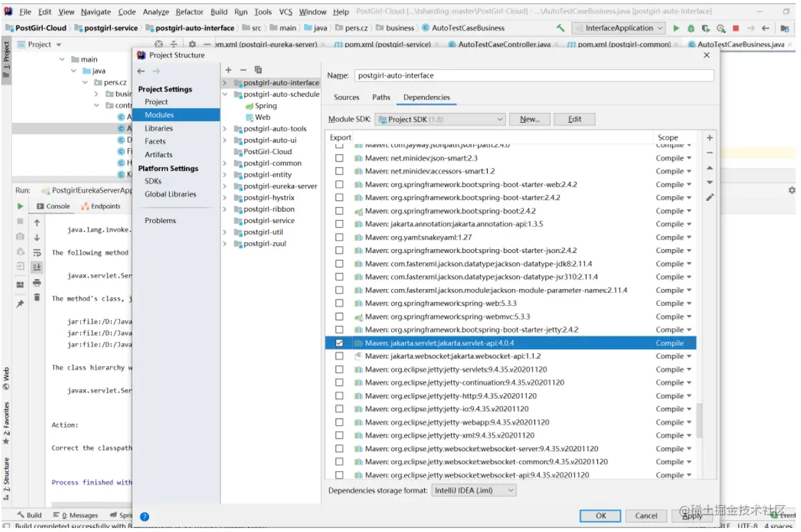Add a dependency using the plus icon

coord(709,138)
